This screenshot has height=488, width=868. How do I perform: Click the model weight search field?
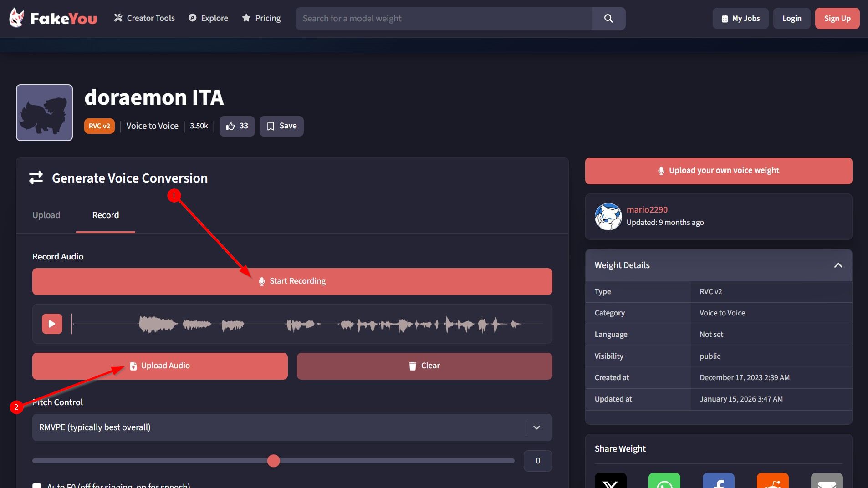click(444, 19)
